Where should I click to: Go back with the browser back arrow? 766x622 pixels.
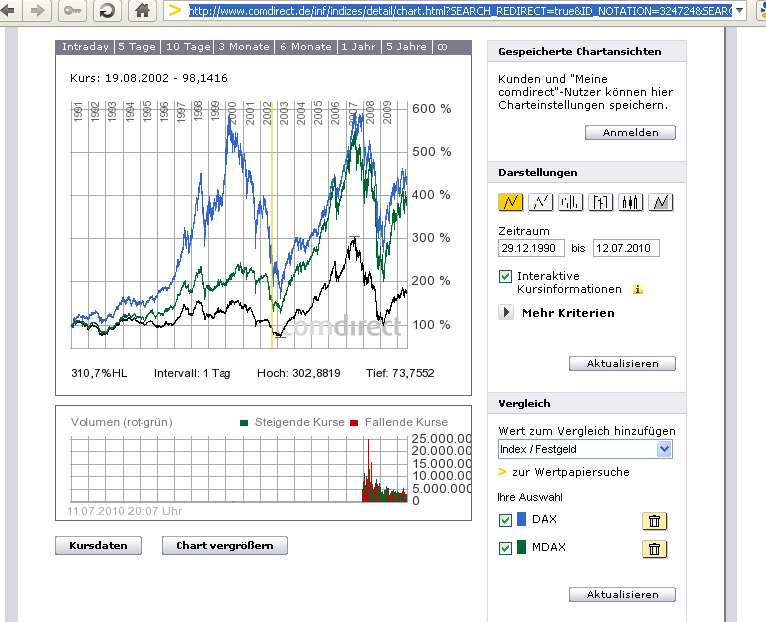[7, 10]
